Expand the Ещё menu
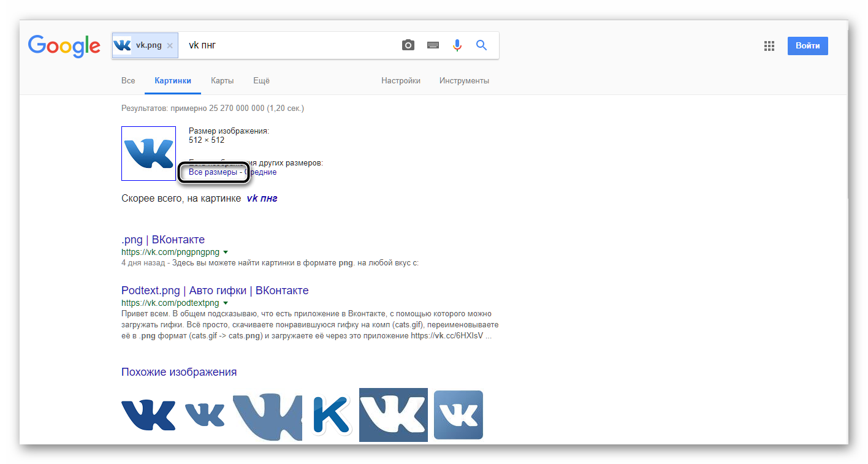868x464 pixels. tap(261, 80)
